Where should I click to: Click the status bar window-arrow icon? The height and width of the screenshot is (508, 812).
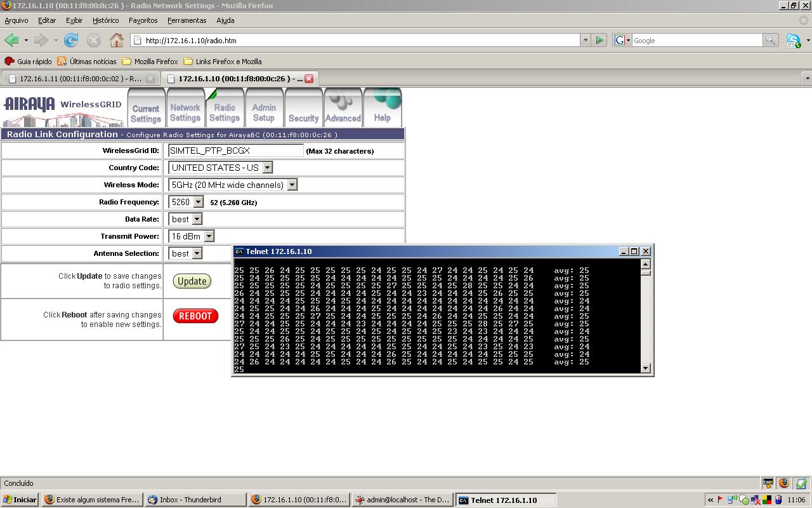coord(768,483)
